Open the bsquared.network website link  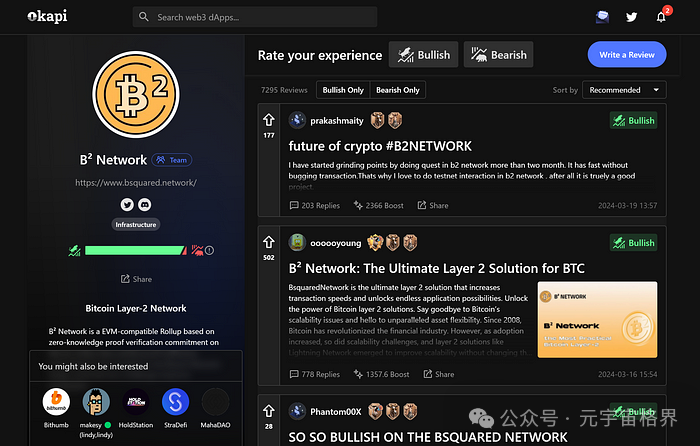136,183
